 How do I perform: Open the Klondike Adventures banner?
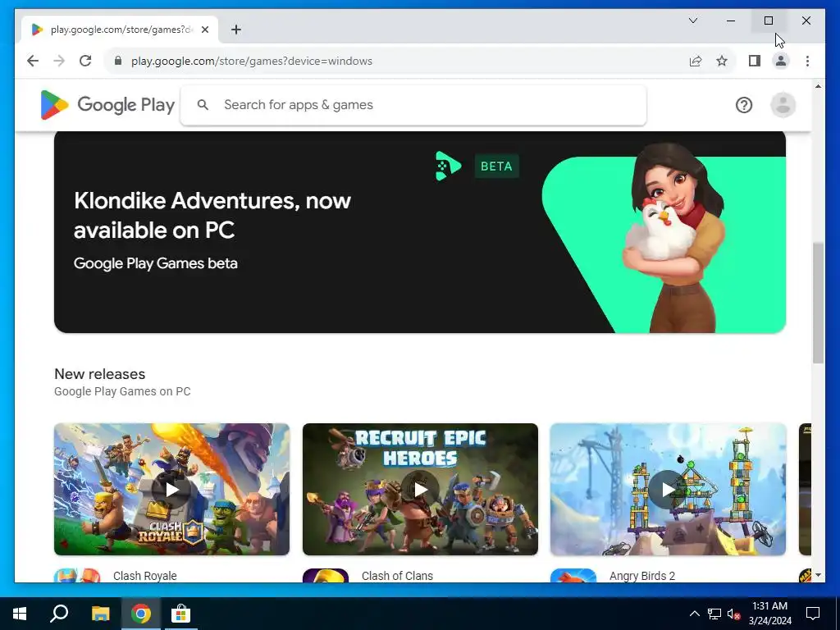tap(420, 232)
